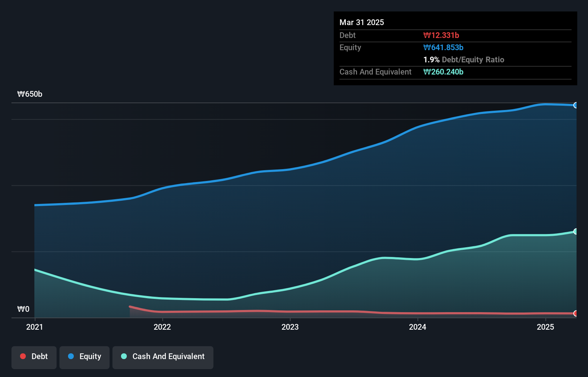Click the ₩12.331b debt value
The height and width of the screenshot is (377, 588).
tap(441, 35)
